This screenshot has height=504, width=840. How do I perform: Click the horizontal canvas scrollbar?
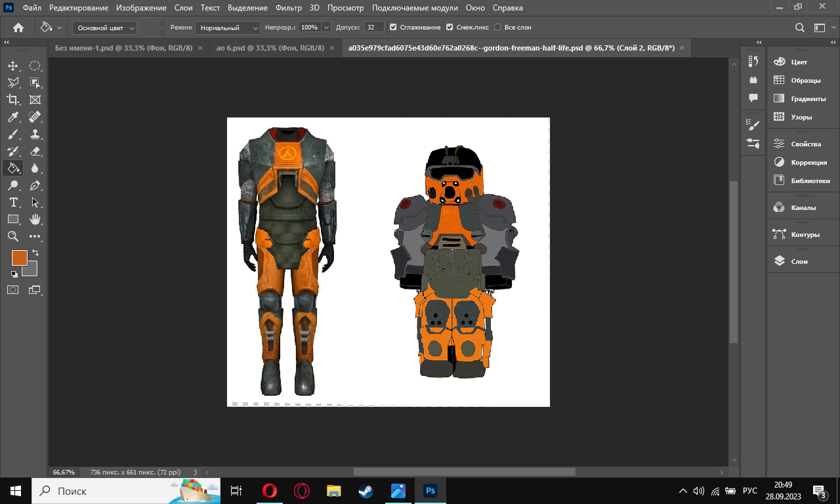[x=465, y=472]
